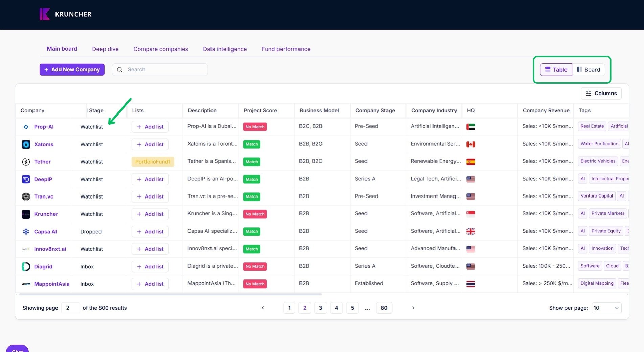Switch to Table view
644x352 pixels.
click(556, 70)
